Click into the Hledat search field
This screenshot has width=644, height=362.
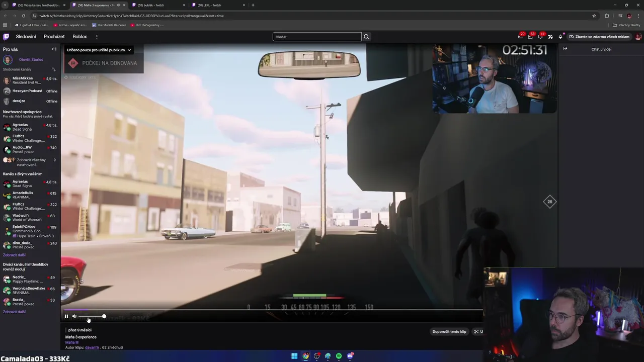pos(317,37)
